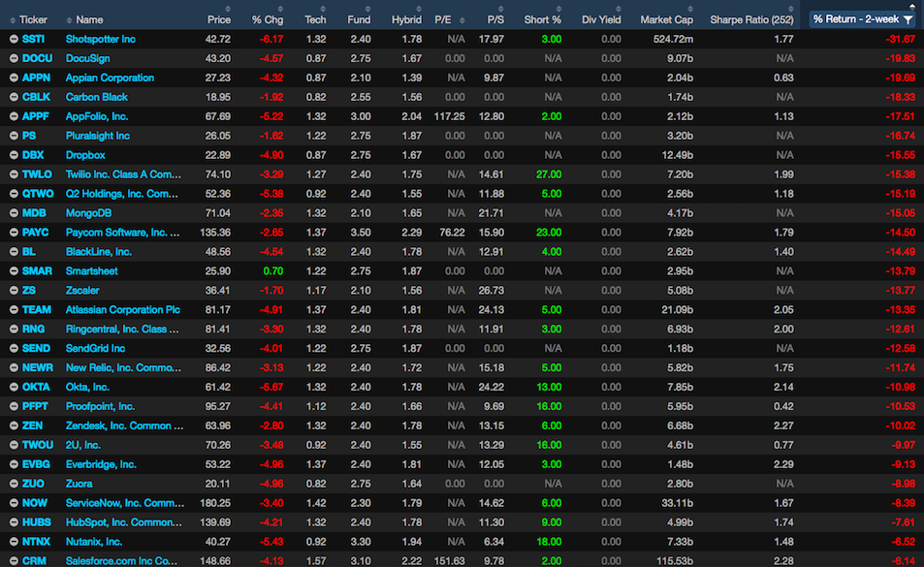Open Appian Corporation name link

click(110, 78)
